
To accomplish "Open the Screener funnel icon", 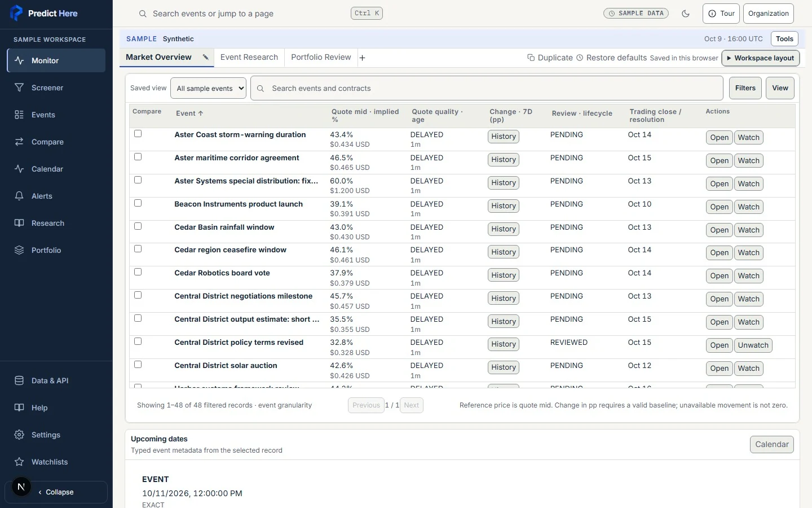I will [19, 87].
